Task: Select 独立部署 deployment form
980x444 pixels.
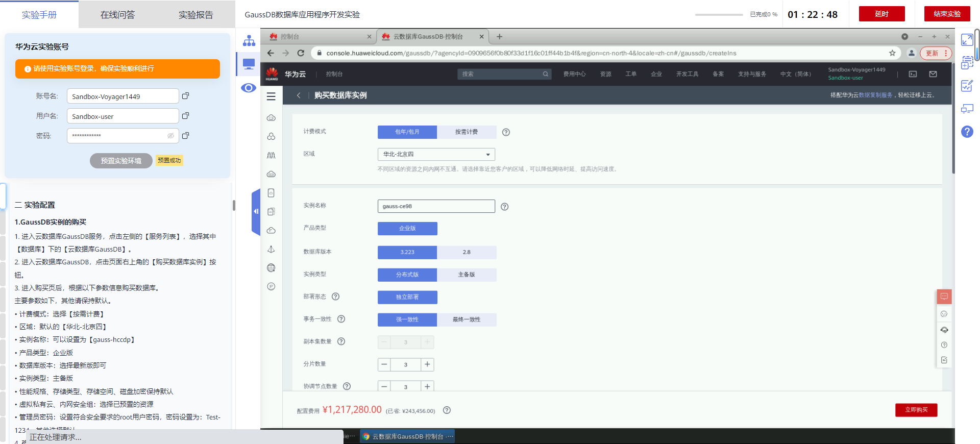Action: [x=407, y=297]
